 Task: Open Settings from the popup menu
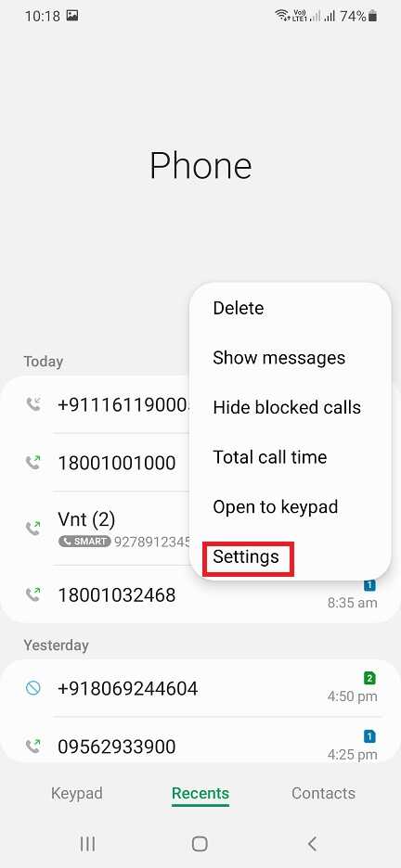(246, 556)
